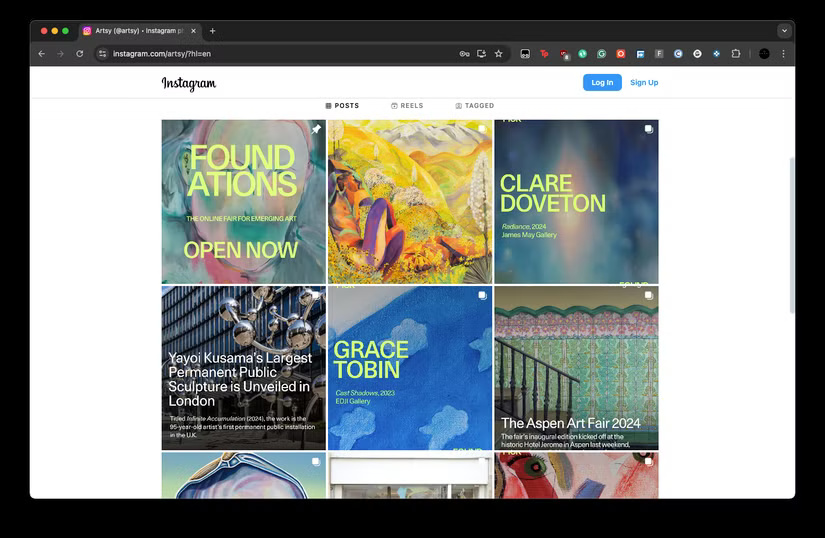Open the orange-red circle extension icon
This screenshot has width=825, height=538.
tap(621, 54)
